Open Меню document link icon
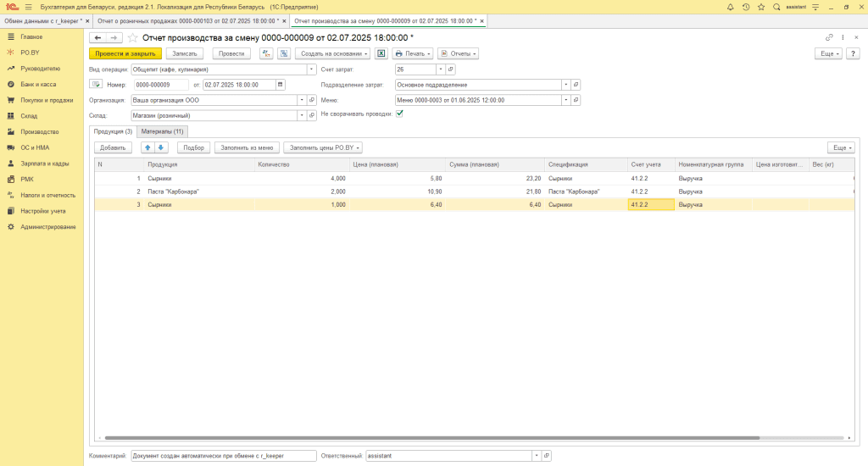This screenshot has width=868, height=466. point(576,100)
